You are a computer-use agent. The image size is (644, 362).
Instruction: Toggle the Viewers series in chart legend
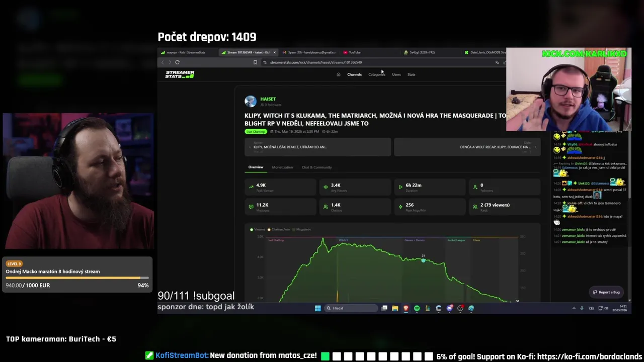coord(258,229)
